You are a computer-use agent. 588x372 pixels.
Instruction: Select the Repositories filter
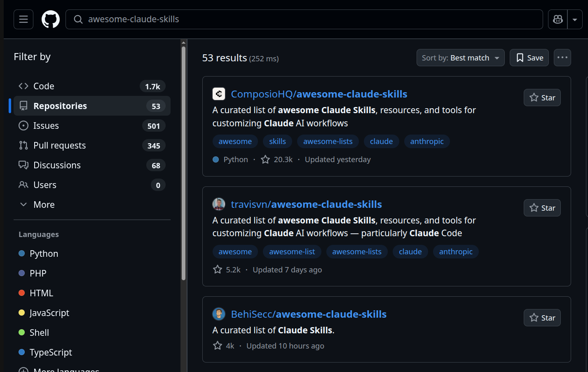click(92, 106)
